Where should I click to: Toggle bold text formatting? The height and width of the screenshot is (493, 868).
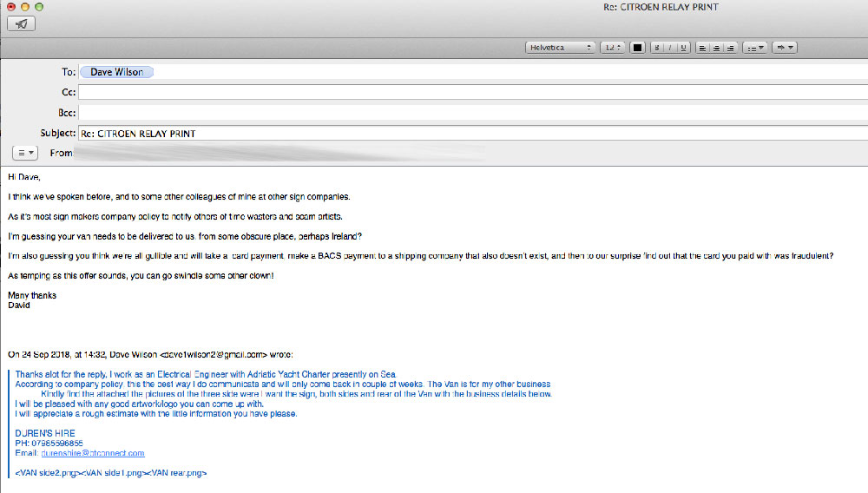tap(657, 48)
